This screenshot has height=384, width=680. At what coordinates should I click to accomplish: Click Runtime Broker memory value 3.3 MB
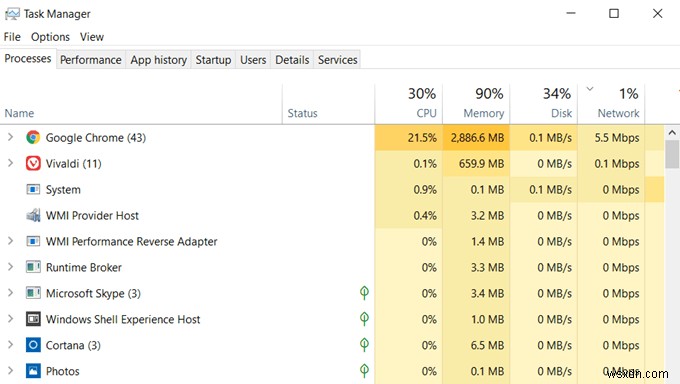(x=487, y=268)
